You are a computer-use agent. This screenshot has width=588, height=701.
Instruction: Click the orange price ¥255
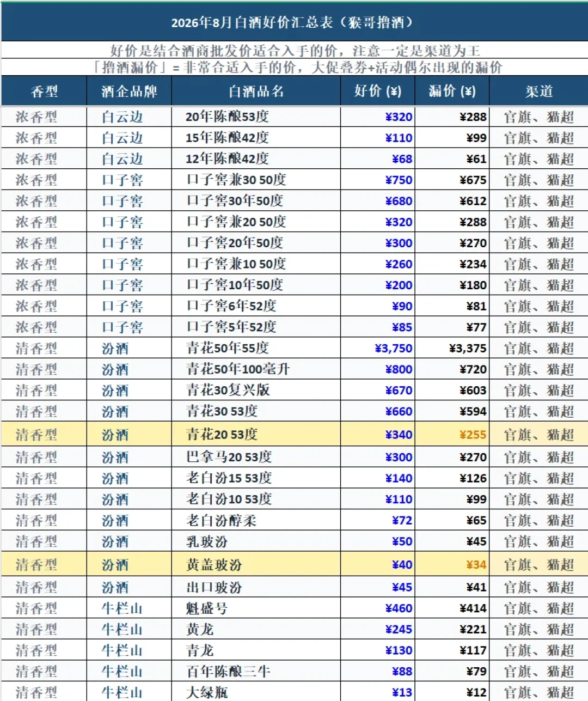[473, 435]
